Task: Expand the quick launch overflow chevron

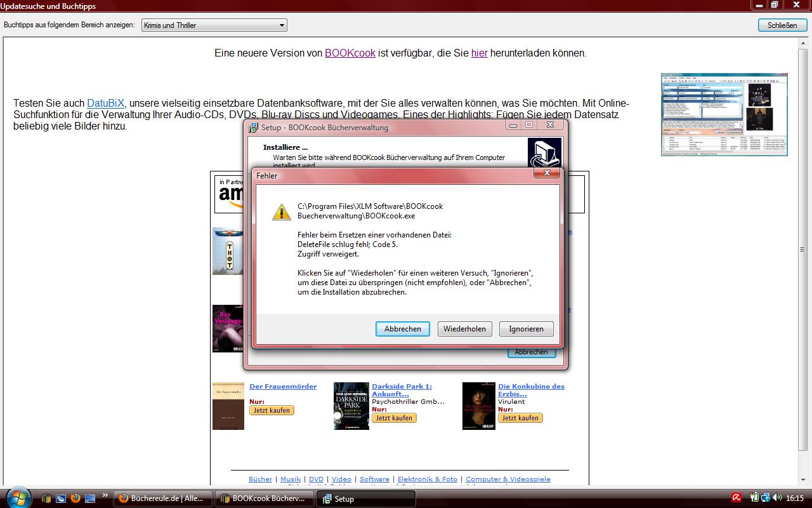Action: pyautogui.click(x=105, y=496)
